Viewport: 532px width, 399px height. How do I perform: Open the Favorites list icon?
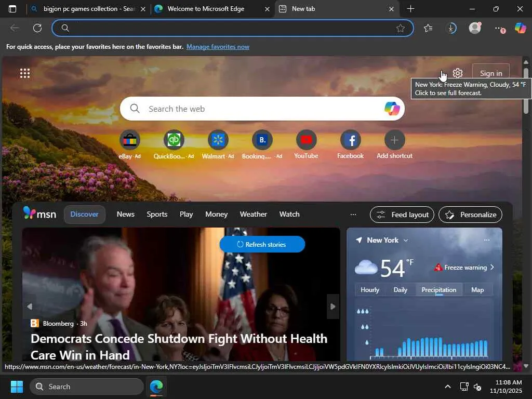coord(428,28)
